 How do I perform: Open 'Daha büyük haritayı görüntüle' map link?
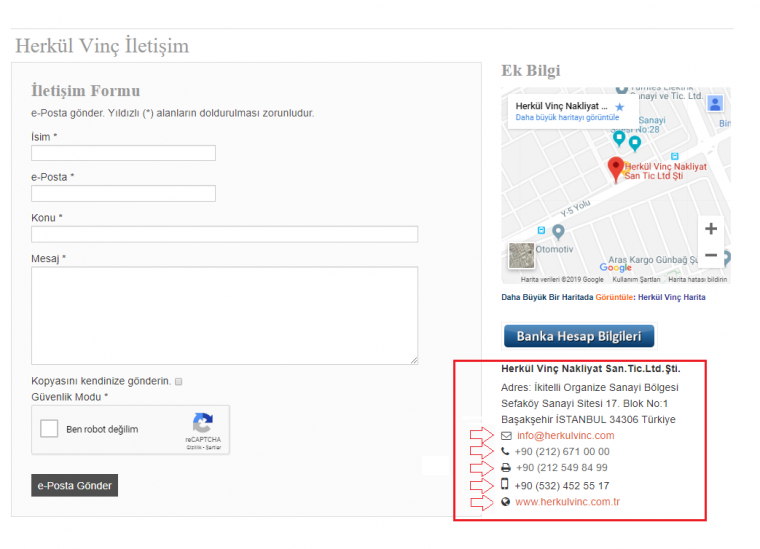coord(567,117)
